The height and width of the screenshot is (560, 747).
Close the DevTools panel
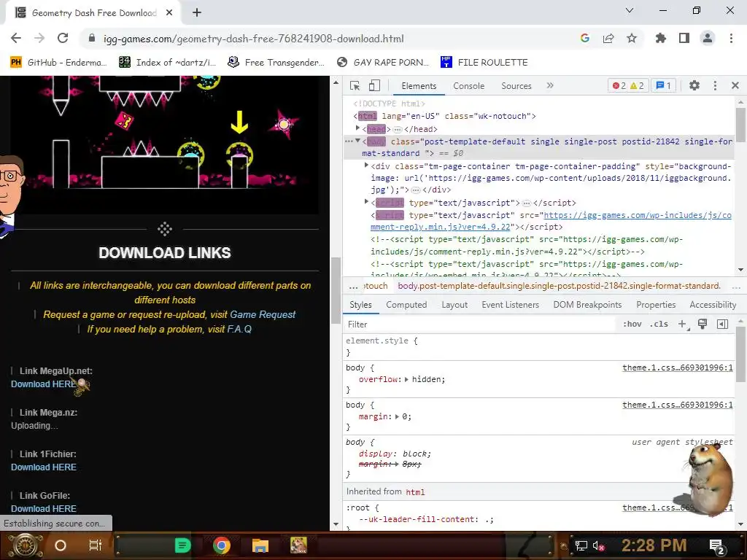click(735, 86)
